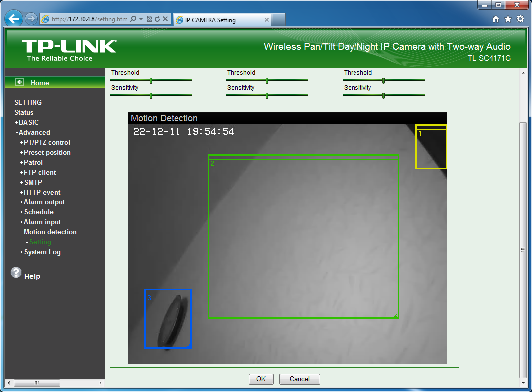Select Motion detection Setting item
Screen dimensions: 532x392
click(x=40, y=242)
